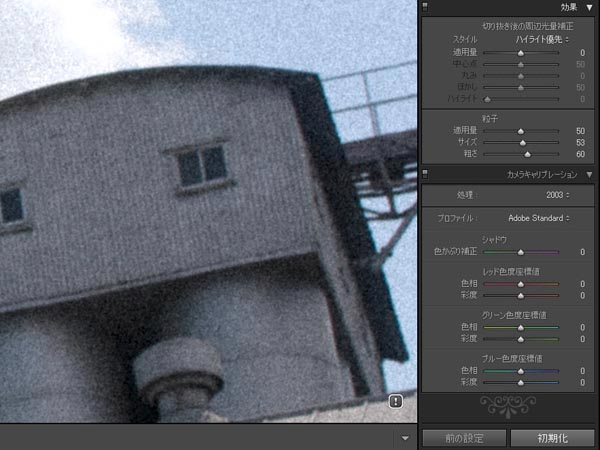The width and height of the screenshot is (600, 450).
Task: Click the ぼかし slider handle
Action: 521,88
